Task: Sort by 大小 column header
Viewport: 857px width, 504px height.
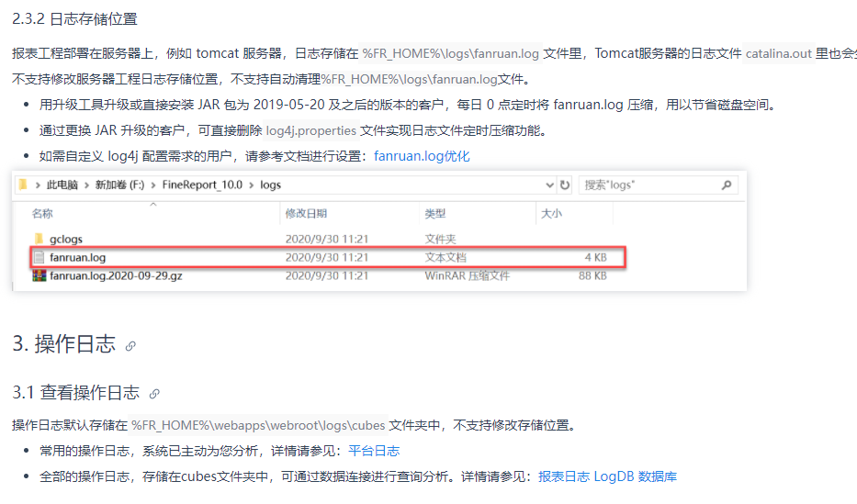Action: point(551,214)
